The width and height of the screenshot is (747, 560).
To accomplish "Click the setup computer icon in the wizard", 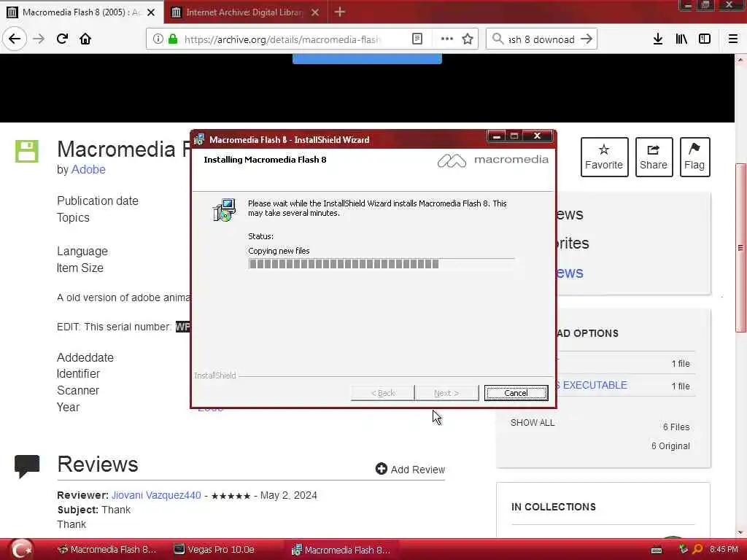I will (224, 210).
